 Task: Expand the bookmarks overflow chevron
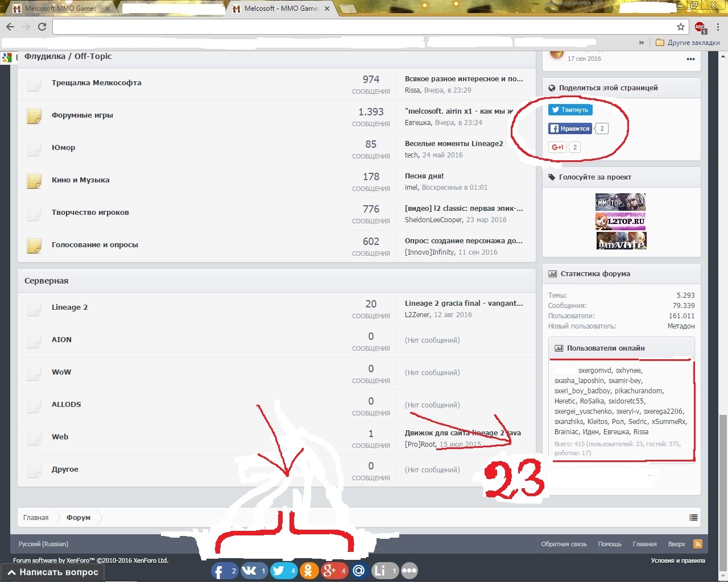pos(642,43)
